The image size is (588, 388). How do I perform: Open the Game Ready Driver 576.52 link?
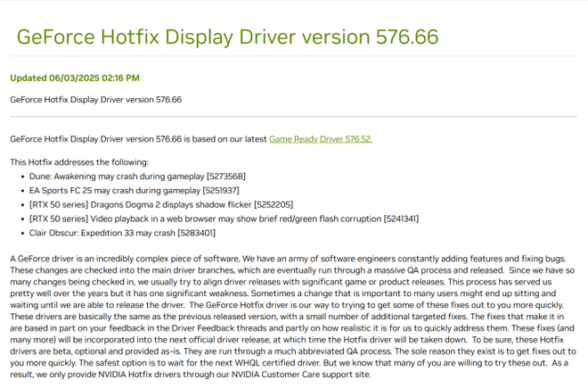click(x=321, y=139)
